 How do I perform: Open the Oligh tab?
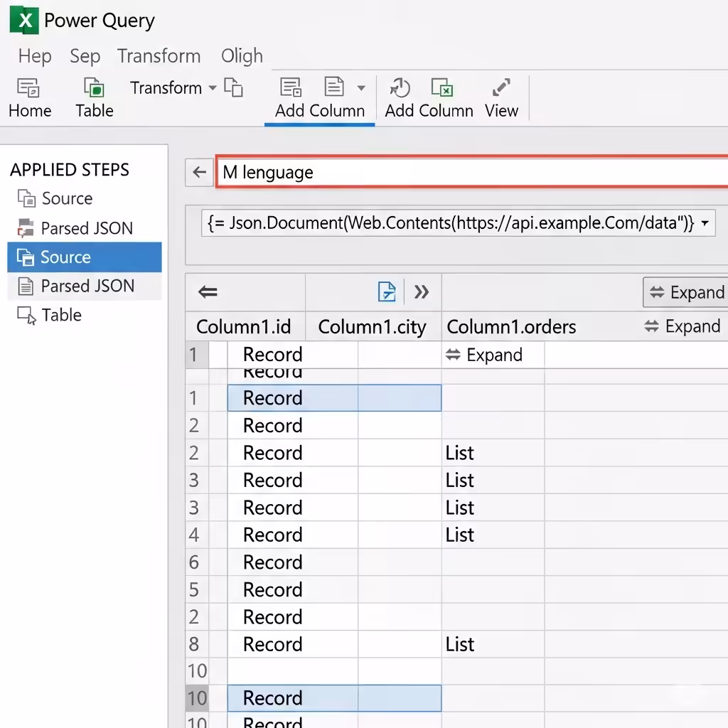pyautogui.click(x=242, y=56)
